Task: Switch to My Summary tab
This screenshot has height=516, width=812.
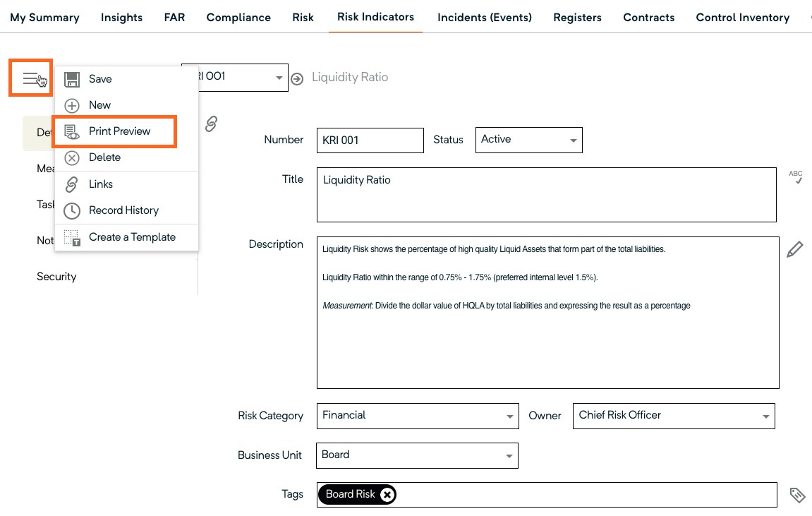Action: [45, 18]
